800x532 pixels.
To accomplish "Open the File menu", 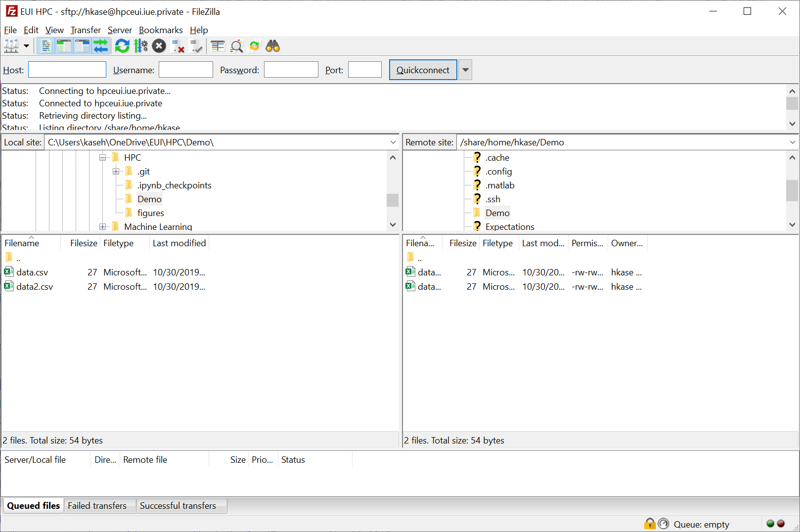I will [10, 30].
